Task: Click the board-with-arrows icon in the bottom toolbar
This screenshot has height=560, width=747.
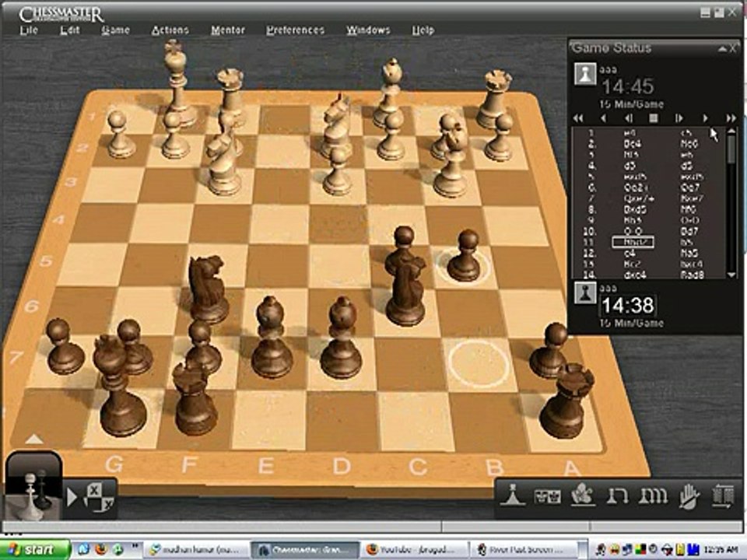Action: tap(723, 496)
